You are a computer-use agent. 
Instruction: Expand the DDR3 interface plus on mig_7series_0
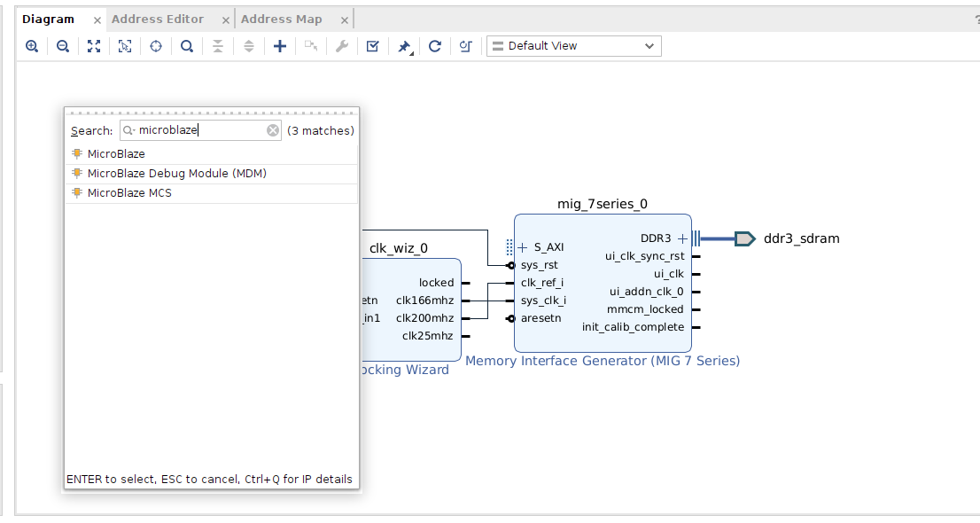[x=682, y=238]
